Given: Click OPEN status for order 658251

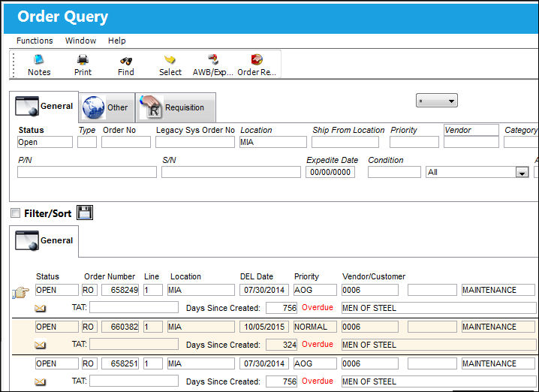Looking at the screenshot, I should [57, 363].
